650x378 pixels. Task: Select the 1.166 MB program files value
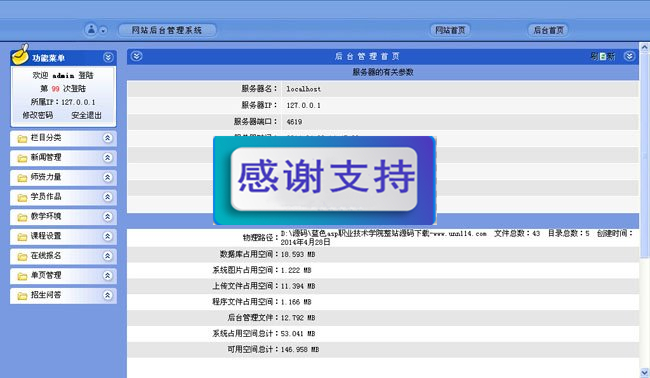click(296, 302)
